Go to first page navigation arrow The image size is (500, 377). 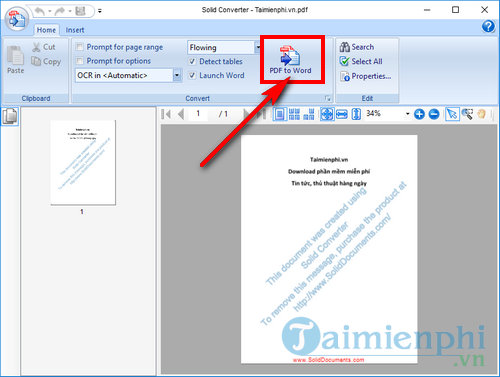tap(166, 114)
